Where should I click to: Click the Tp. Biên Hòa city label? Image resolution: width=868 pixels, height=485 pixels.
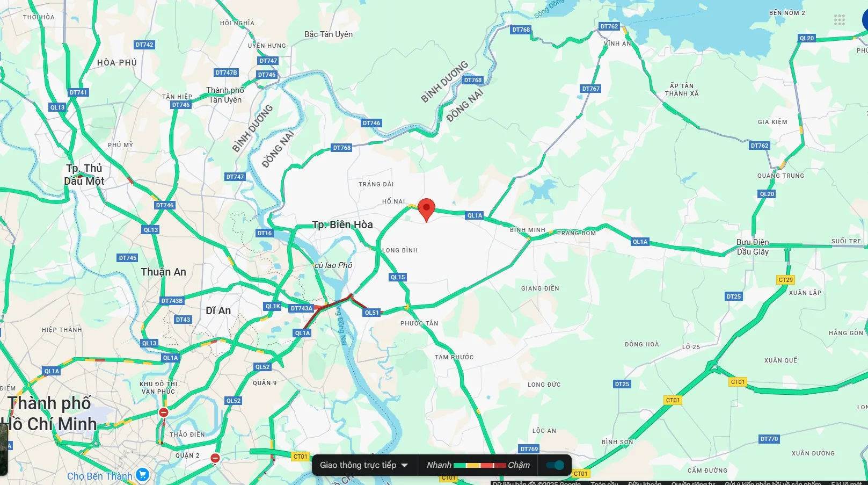342,225
